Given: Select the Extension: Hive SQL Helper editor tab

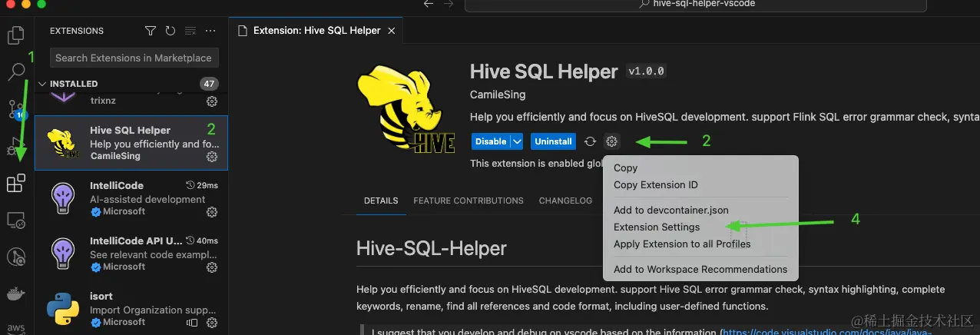Looking at the screenshot, I should (317, 31).
